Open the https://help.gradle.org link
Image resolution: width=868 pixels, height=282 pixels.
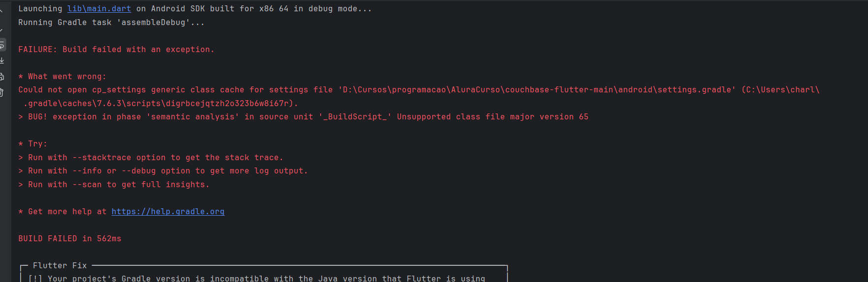168,212
